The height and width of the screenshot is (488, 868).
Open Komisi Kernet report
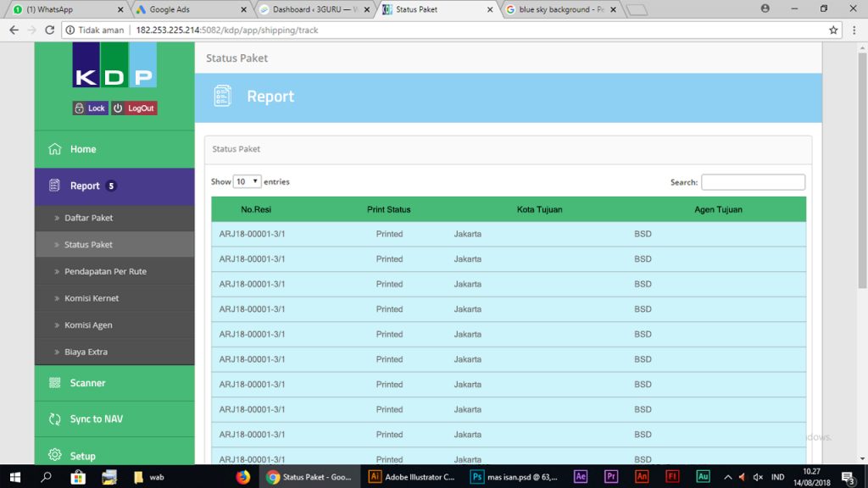pyautogui.click(x=114, y=298)
